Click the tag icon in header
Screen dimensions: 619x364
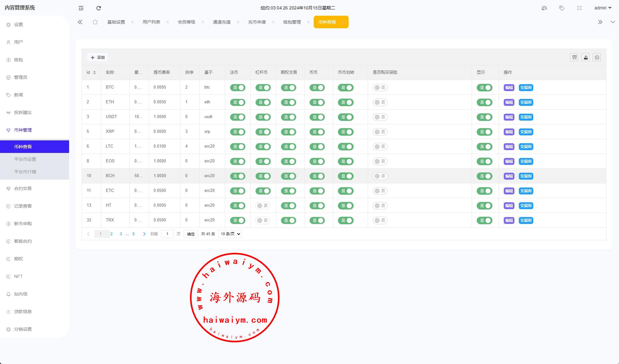click(562, 8)
